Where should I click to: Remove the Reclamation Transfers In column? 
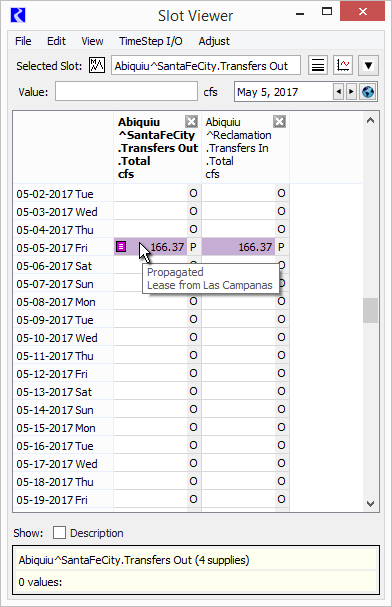[279, 122]
